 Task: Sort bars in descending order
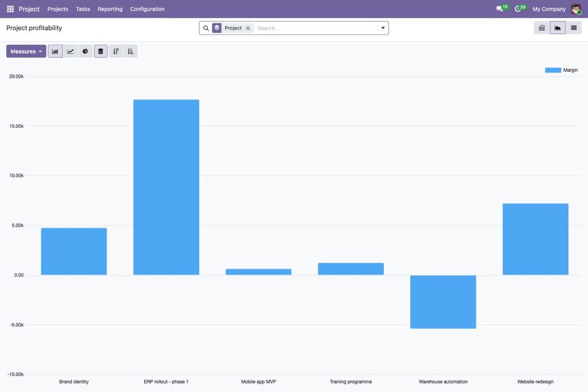pos(116,52)
